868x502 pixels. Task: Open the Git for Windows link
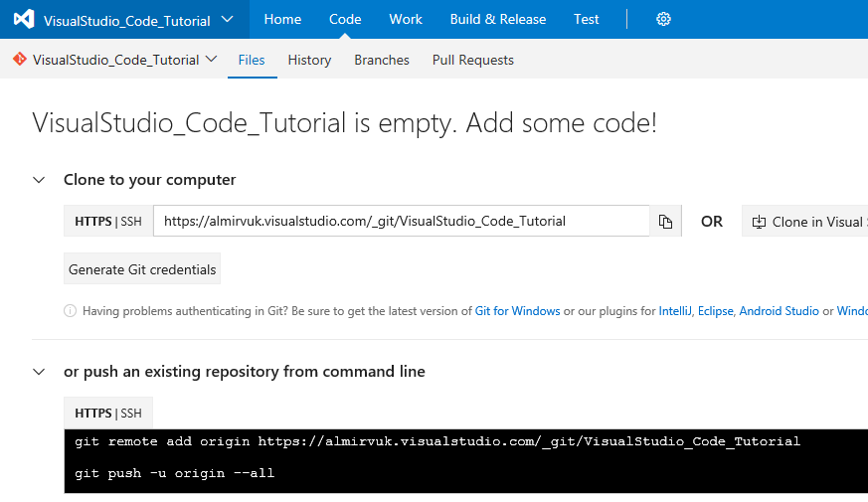(518, 311)
